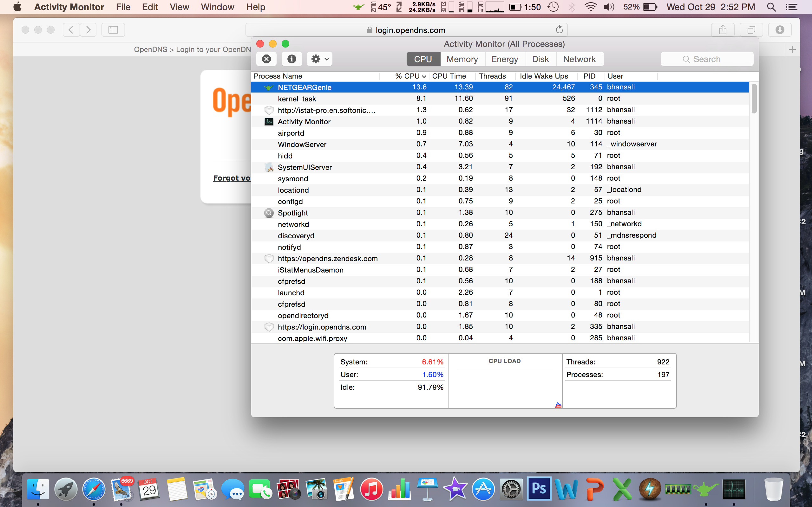Open the process Inspect info button
812x507 pixels.
point(291,59)
